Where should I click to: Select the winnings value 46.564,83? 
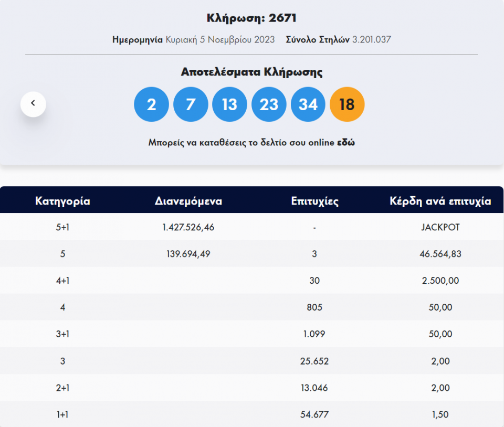click(440, 254)
